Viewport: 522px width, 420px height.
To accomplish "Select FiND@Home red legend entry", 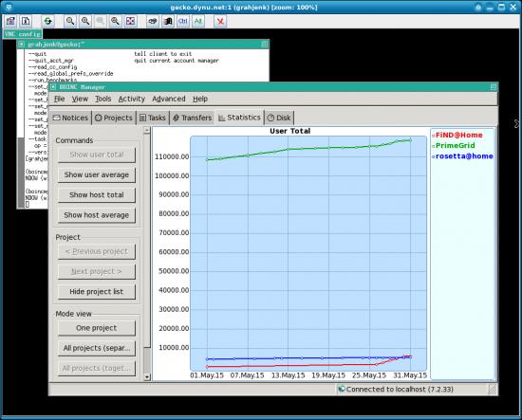I will 457,135.
